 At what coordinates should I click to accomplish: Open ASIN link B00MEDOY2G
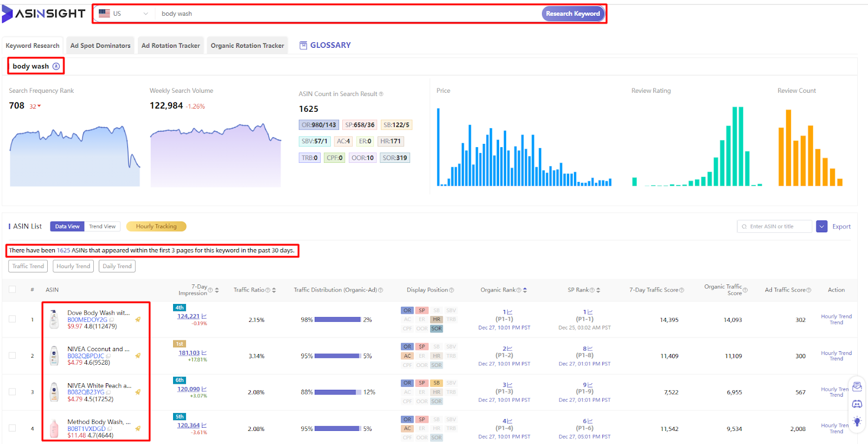pyautogui.click(x=87, y=320)
